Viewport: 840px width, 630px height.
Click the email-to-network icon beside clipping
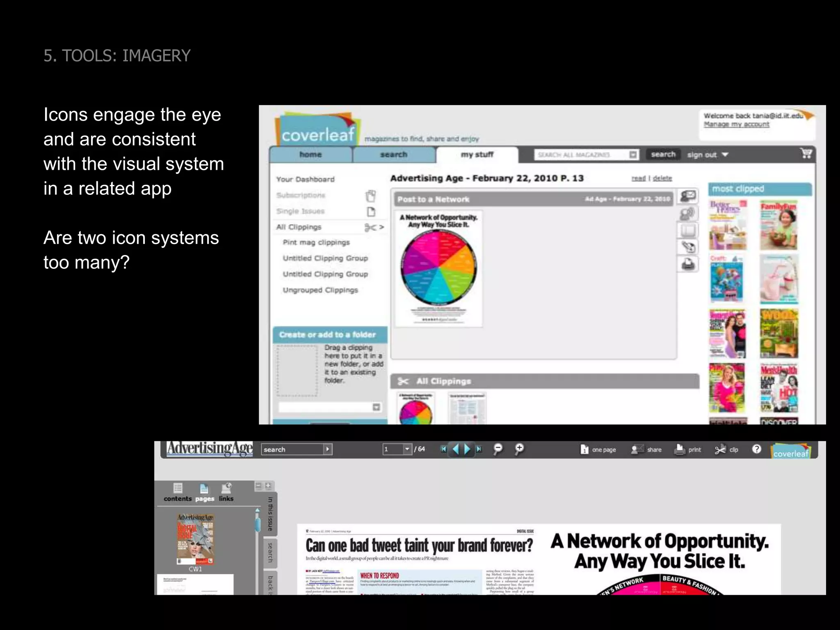coord(688,196)
